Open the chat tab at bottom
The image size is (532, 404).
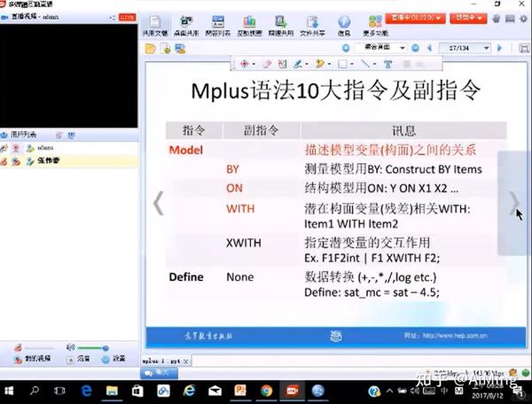[x=159, y=373]
